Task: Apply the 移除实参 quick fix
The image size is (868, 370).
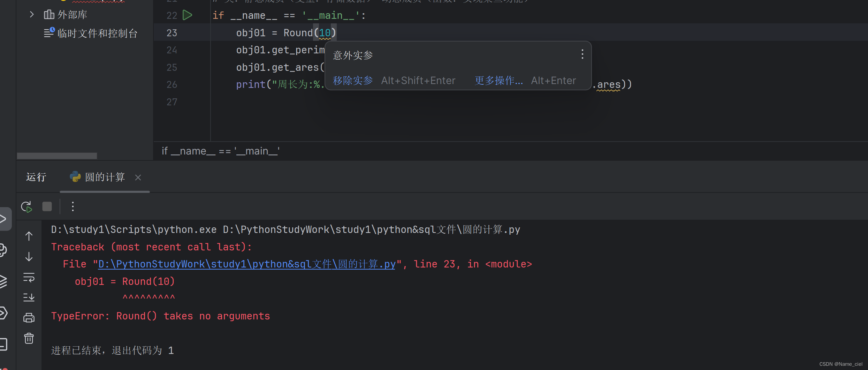Action: [x=352, y=80]
